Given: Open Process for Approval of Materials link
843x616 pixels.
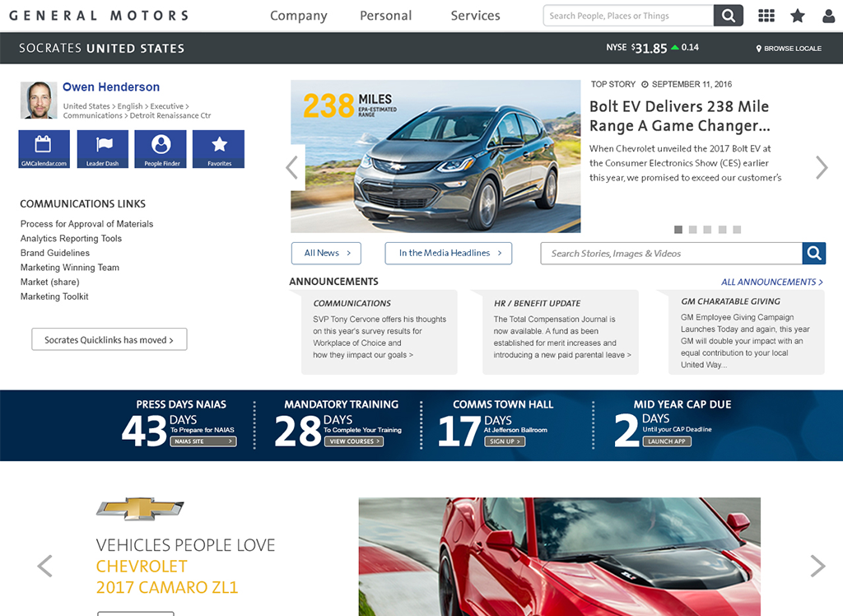Looking at the screenshot, I should point(86,224).
